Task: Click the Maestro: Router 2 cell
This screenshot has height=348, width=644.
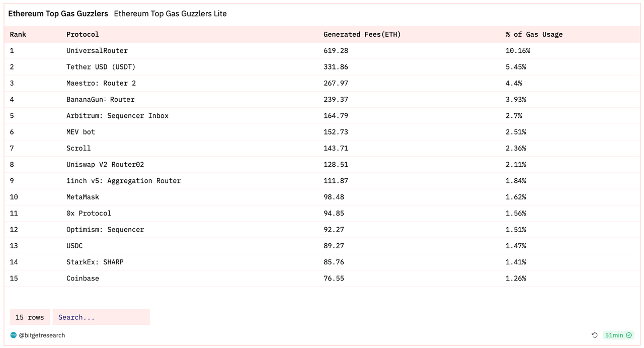Action: coord(101,83)
